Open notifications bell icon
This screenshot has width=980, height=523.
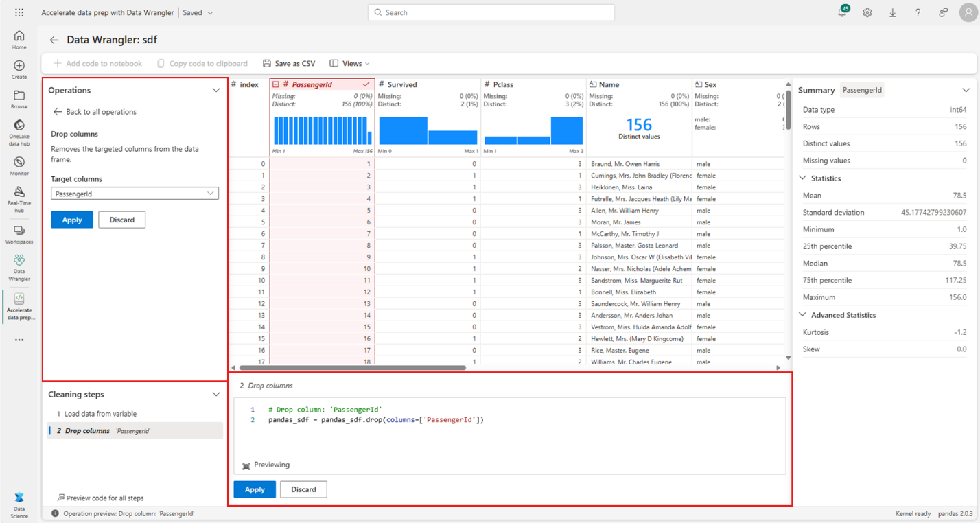[x=843, y=12]
